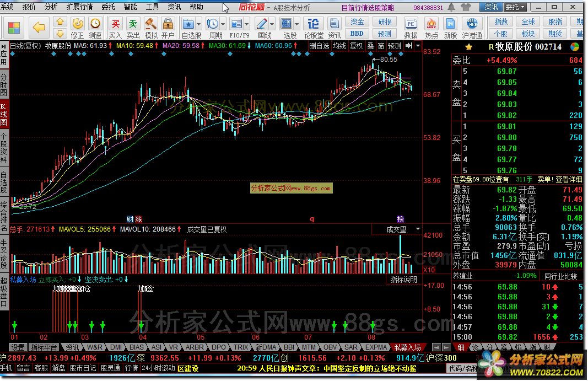Viewport: 588px width, 381px height.
Task: Go back with the yellow left arrow
Action: (39, 27)
